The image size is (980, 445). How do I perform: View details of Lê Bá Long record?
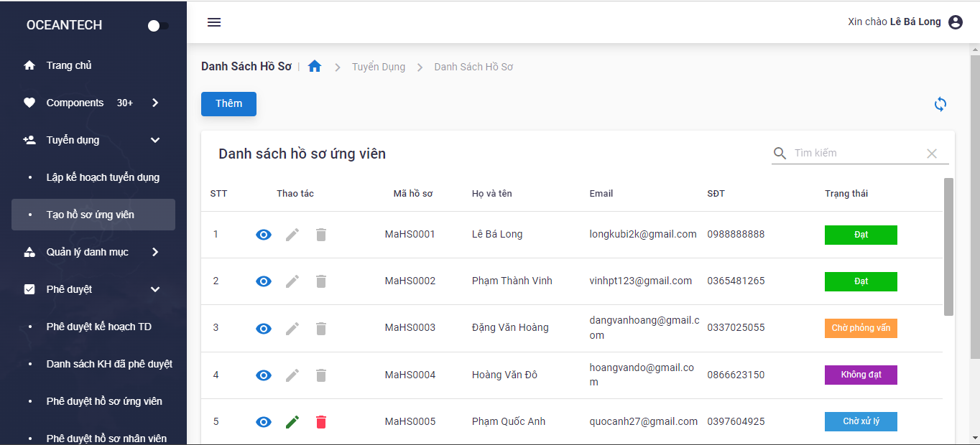tap(264, 235)
